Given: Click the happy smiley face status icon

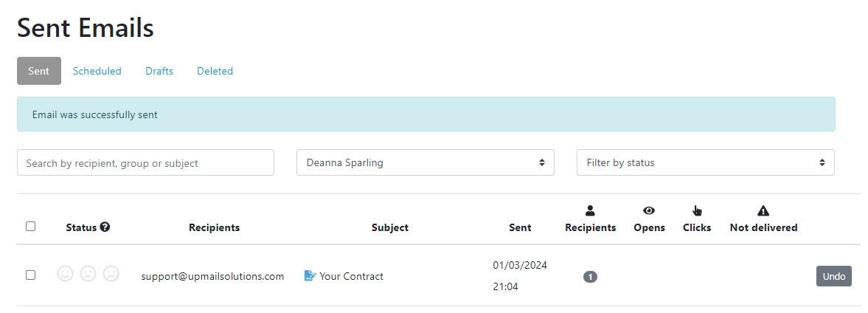Looking at the screenshot, I should 66,274.
